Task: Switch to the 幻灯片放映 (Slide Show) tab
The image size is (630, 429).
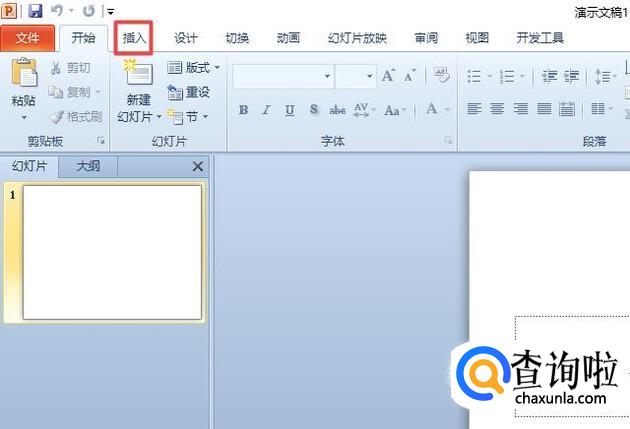Action: pyautogui.click(x=357, y=38)
